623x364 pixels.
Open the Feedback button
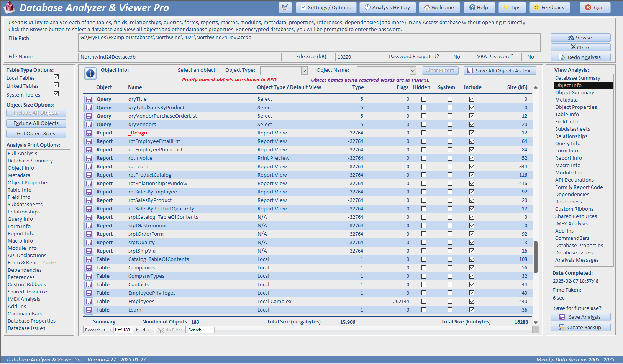pyautogui.click(x=549, y=7)
